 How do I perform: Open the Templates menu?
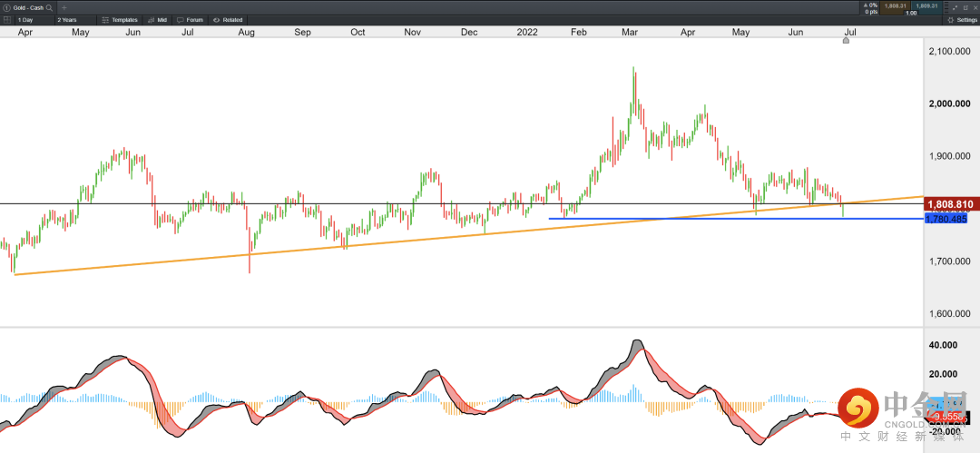(x=120, y=20)
